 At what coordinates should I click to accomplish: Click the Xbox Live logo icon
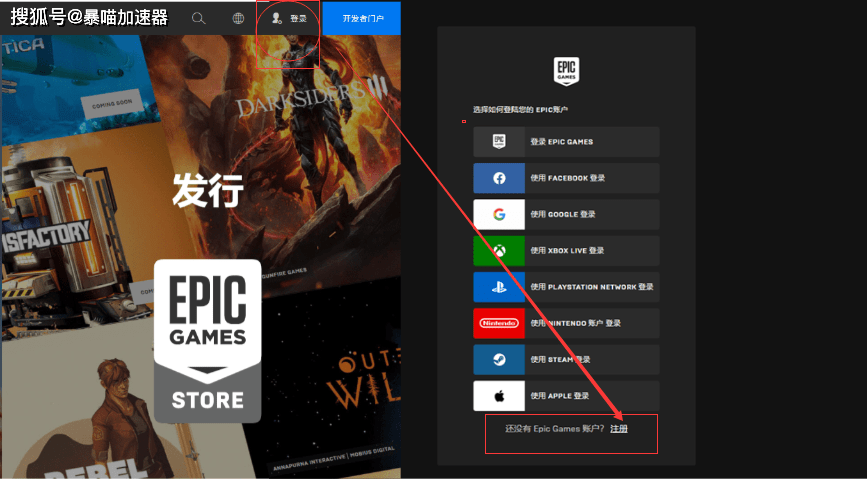499,250
